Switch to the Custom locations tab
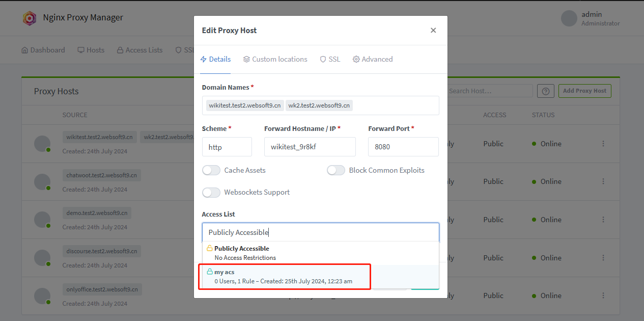This screenshot has height=321, width=644. [x=275, y=59]
